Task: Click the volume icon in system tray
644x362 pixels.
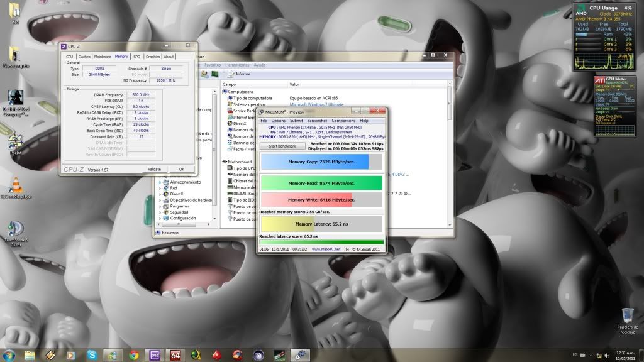Action: [x=607, y=356]
